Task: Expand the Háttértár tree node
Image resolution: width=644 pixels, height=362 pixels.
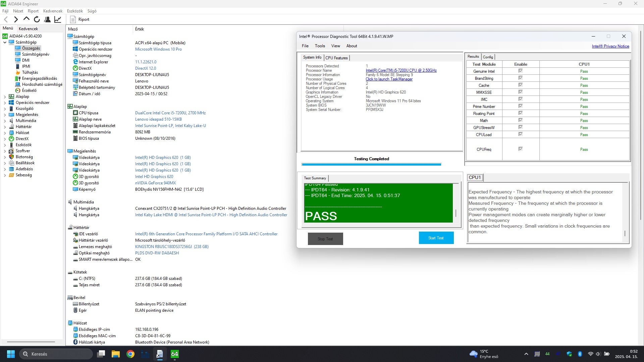Action: (x=5, y=127)
